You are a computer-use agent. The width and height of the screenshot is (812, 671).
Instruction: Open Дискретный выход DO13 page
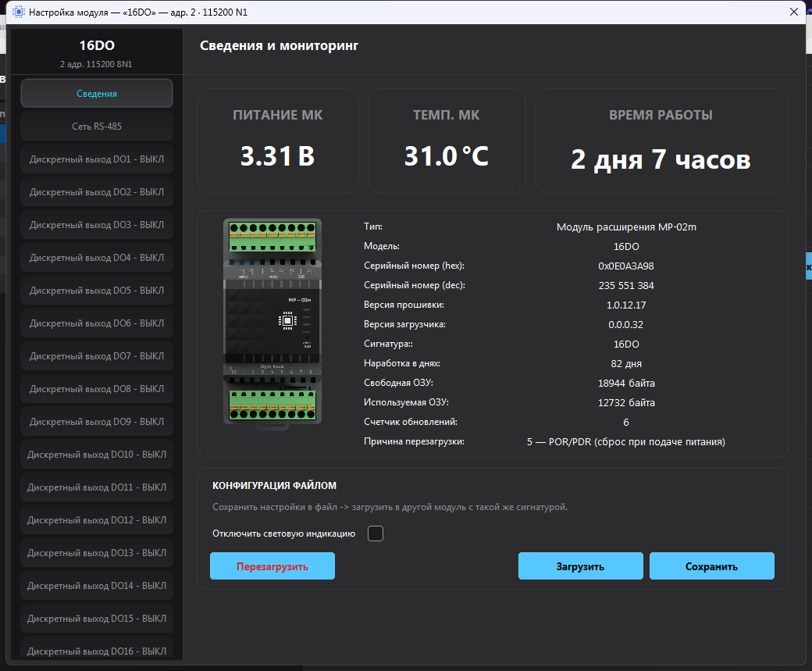point(97,553)
